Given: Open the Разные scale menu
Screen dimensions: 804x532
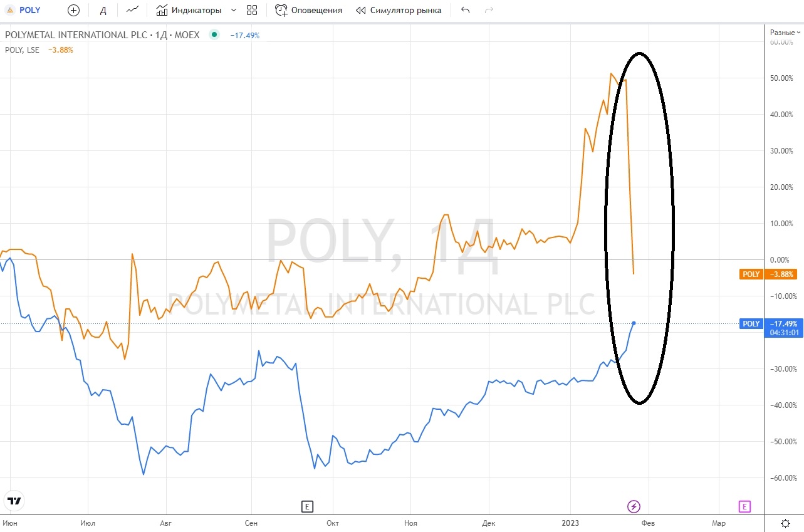Looking at the screenshot, I should [x=785, y=32].
